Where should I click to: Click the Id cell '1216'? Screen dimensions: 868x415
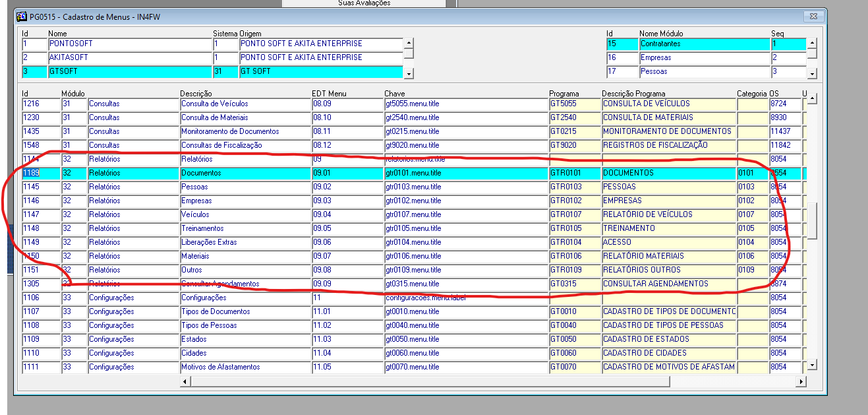coord(41,104)
